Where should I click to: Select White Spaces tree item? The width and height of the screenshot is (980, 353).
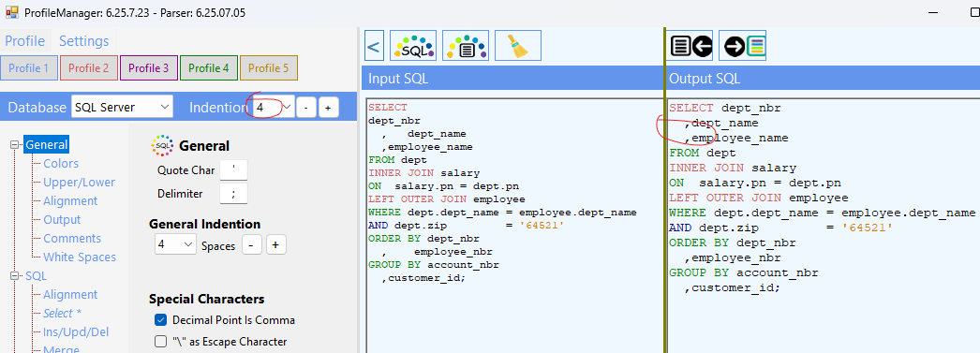click(x=80, y=257)
